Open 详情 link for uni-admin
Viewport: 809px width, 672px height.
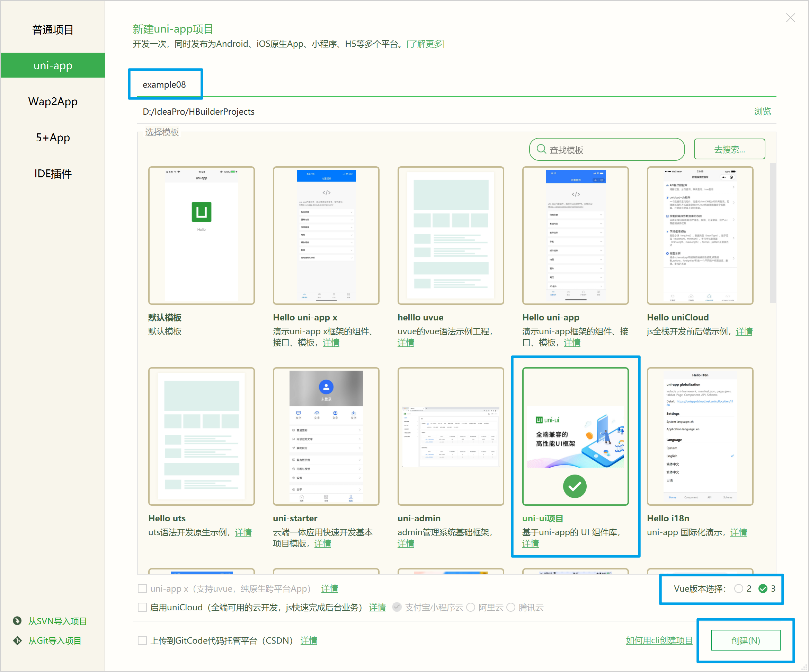click(406, 543)
